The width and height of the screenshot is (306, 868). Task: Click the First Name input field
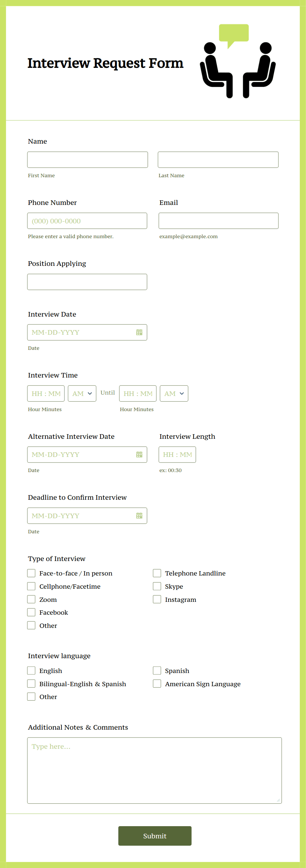pos(87,159)
